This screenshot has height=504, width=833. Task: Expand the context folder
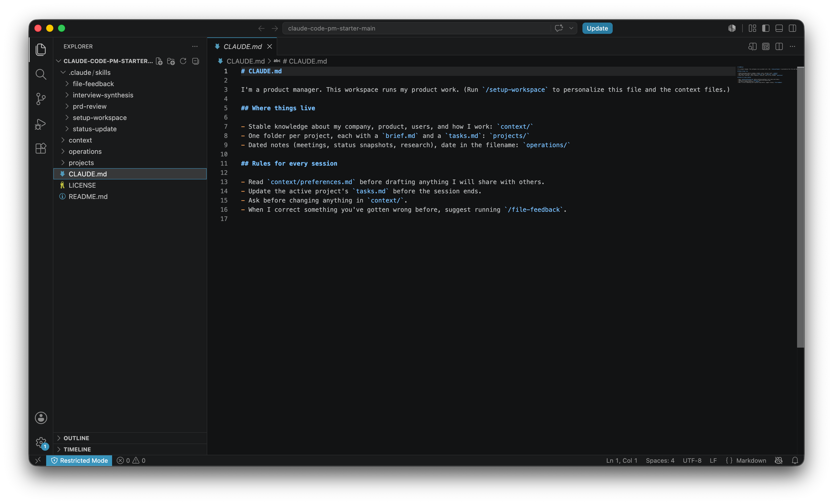click(130, 140)
